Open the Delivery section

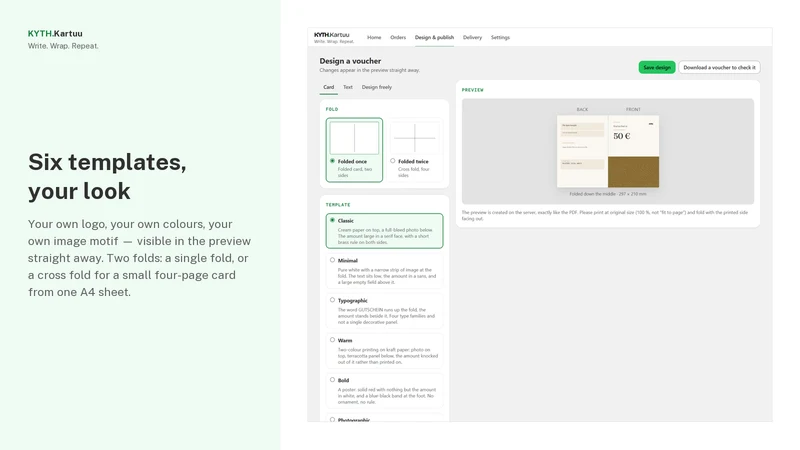click(472, 37)
